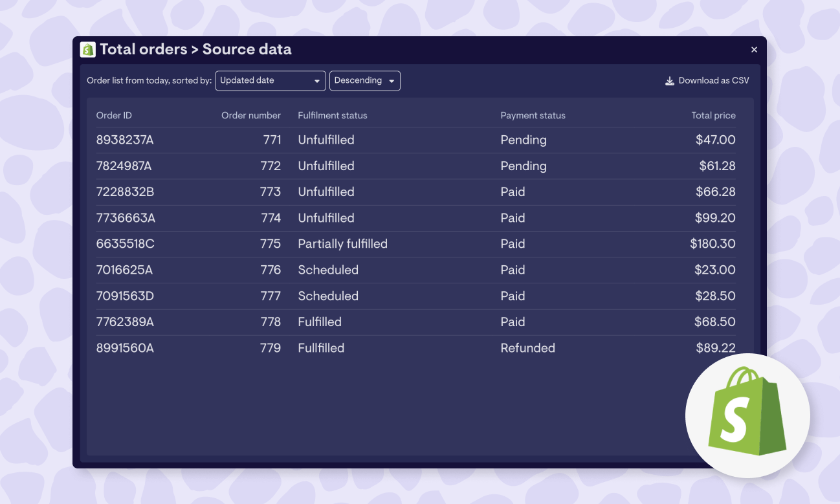Click the 'Order list from today, sorted by' label
Viewport: 840px width, 504px height.
tap(149, 81)
